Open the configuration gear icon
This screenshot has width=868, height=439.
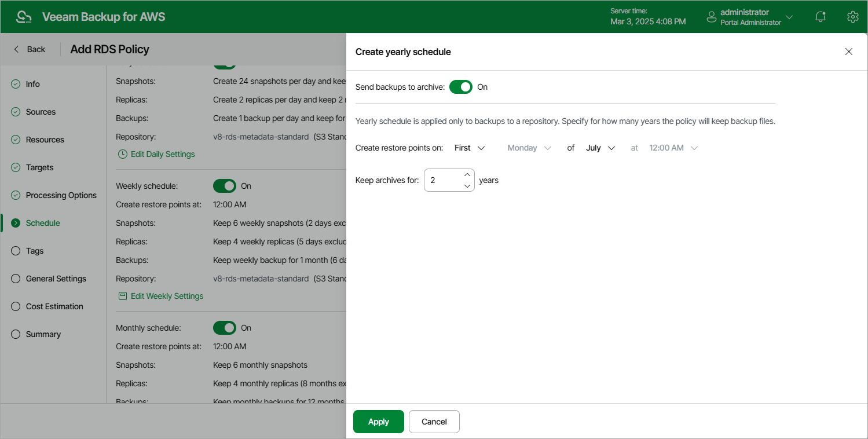[x=852, y=17]
